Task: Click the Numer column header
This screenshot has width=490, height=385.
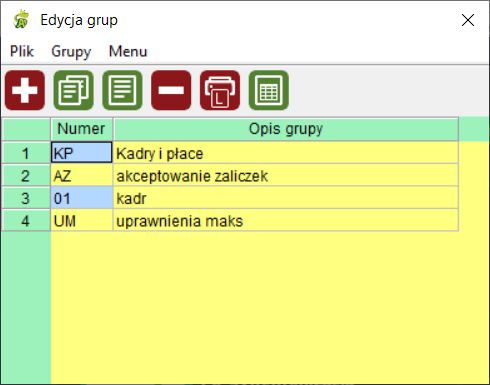Action: [x=82, y=129]
